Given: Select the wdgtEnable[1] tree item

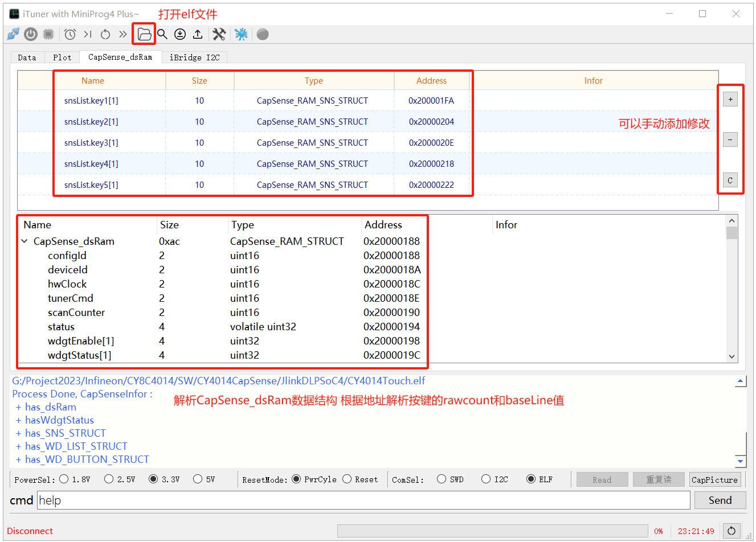Looking at the screenshot, I should point(81,341).
